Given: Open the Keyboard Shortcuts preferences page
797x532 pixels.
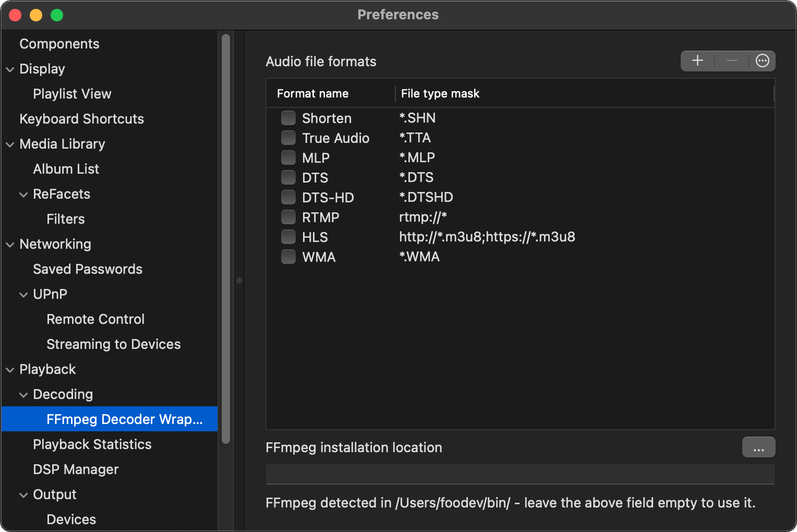Looking at the screenshot, I should coord(81,119).
